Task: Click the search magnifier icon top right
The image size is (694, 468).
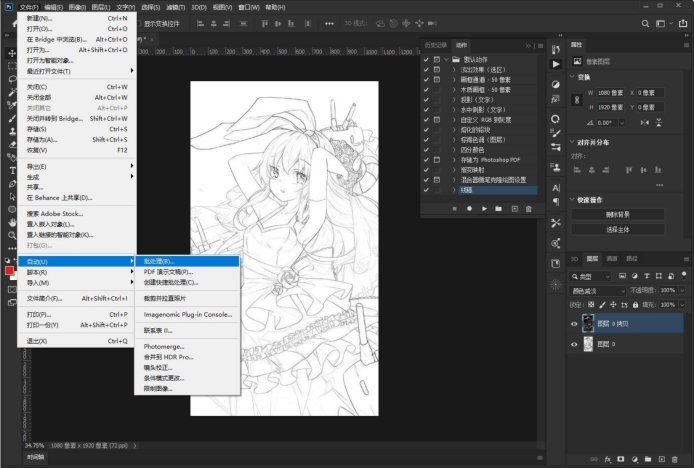Action: tap(645, 23)
